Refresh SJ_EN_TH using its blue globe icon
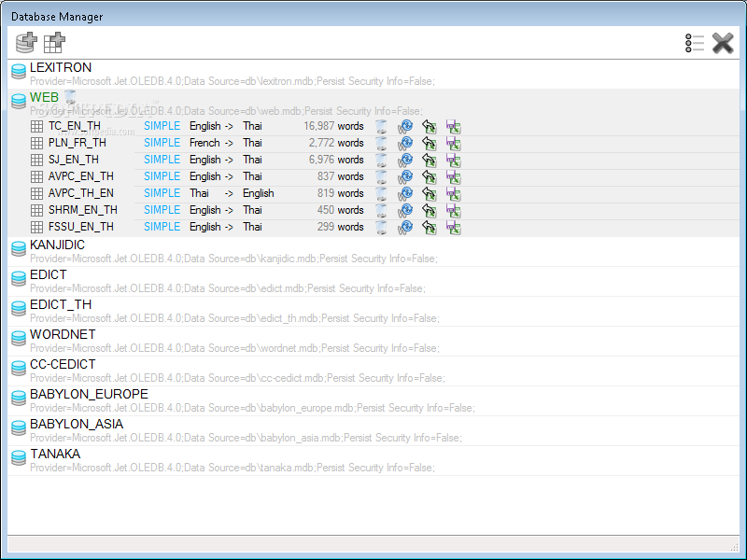Image resolution: width=747 pixels, height=560 pixels. [x=405, y=160]
